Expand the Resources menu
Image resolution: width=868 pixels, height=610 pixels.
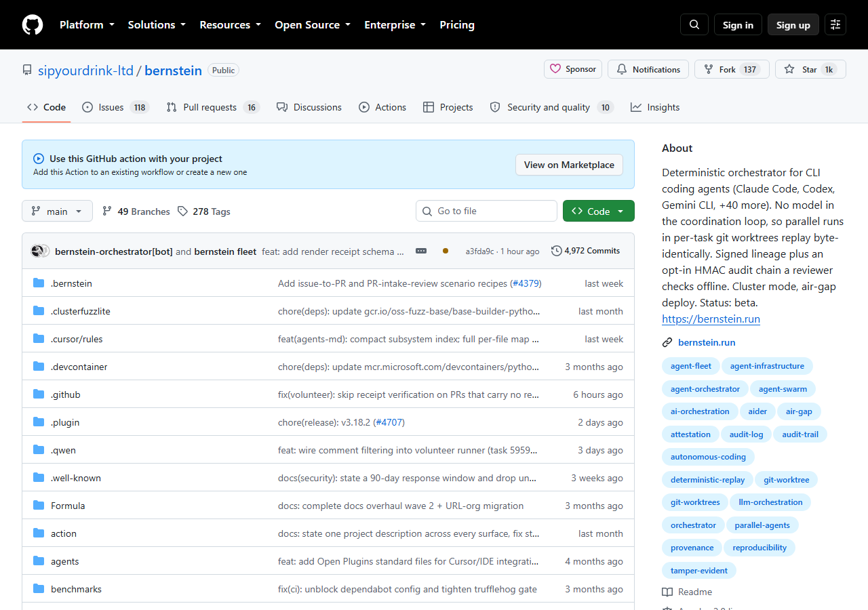click(230, 24)
